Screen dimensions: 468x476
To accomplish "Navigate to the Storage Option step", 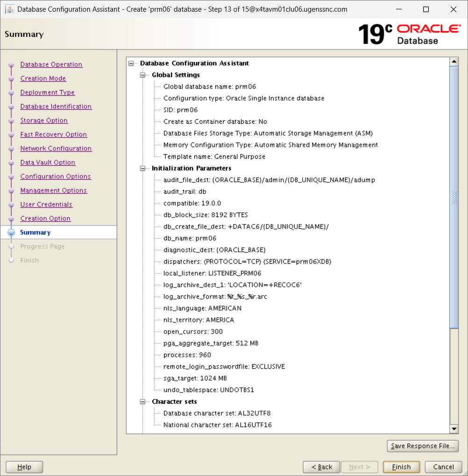I will [x=44, y=120].
